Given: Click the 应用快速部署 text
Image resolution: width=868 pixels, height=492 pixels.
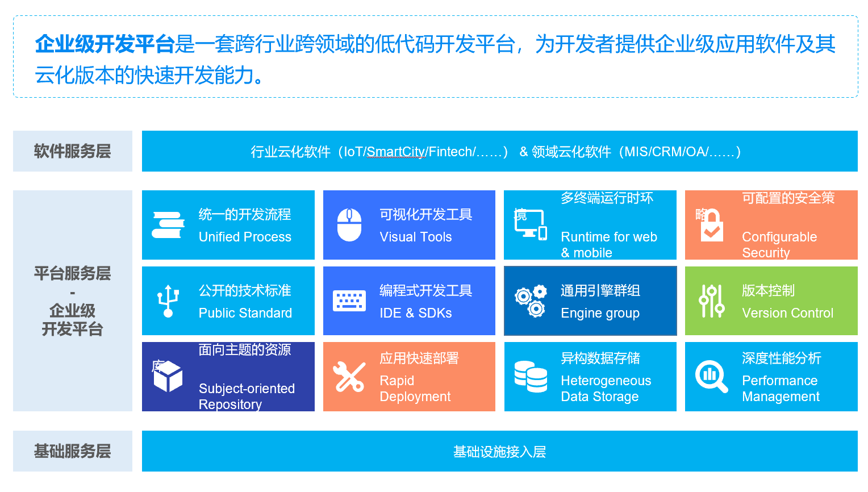Looking at the screenshot, I should pos(419,358).
